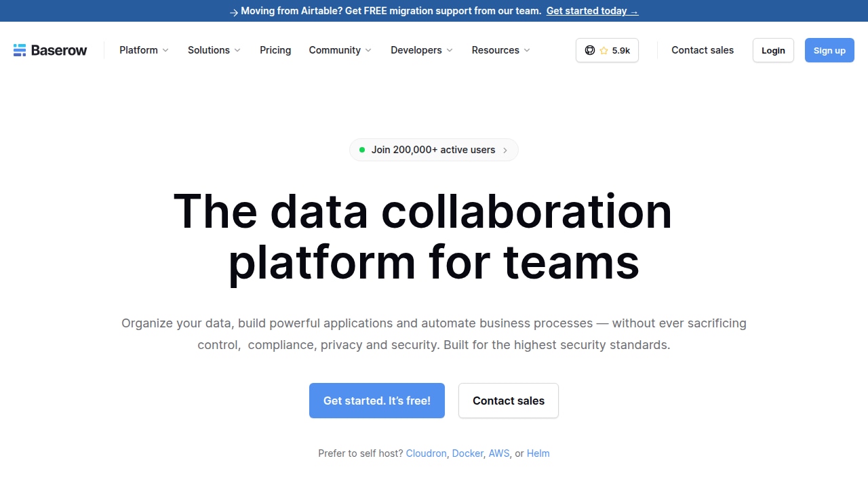Screen dimensions: 868x488
Task: Go to the Pricing page
Action: [x=275, y=50]
